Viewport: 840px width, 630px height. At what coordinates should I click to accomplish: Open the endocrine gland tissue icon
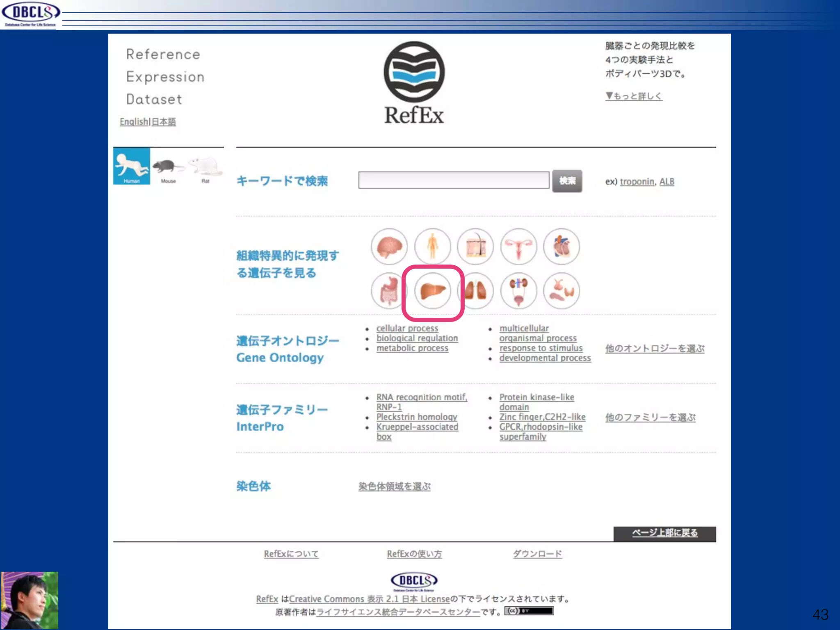(x=562, y=291)
